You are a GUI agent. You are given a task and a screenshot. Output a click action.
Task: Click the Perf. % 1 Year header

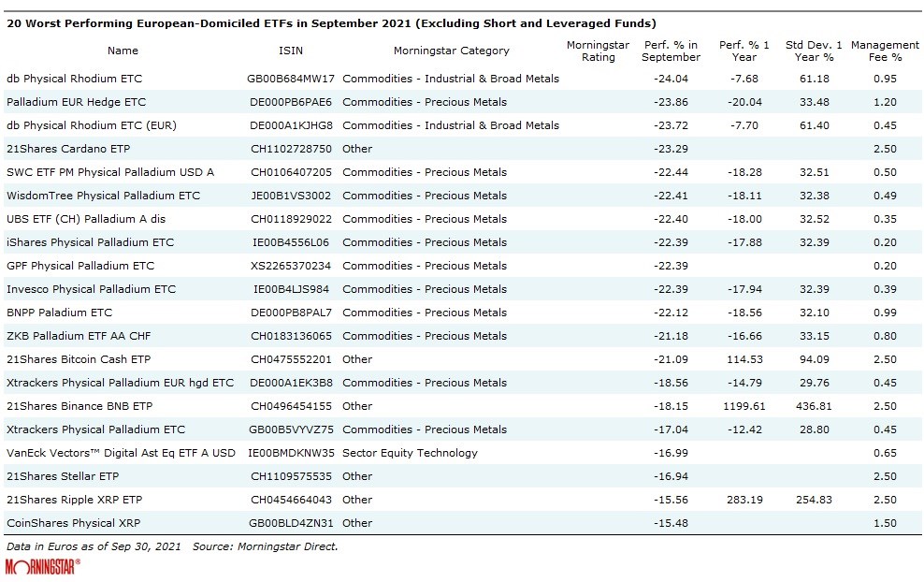coord(744,51)
